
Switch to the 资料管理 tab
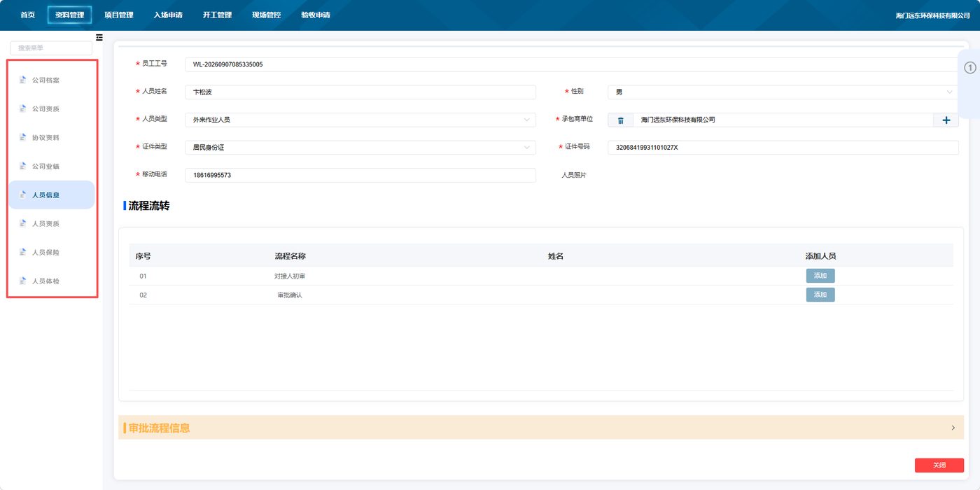pyautogui.click(x=70, y=15)
